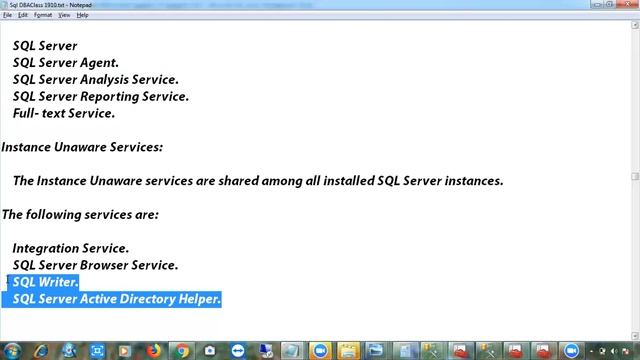Click the highlighted 'SQL Writer.' line
Image resolution: width=640 pixels, height=360 pixels.
45,282
